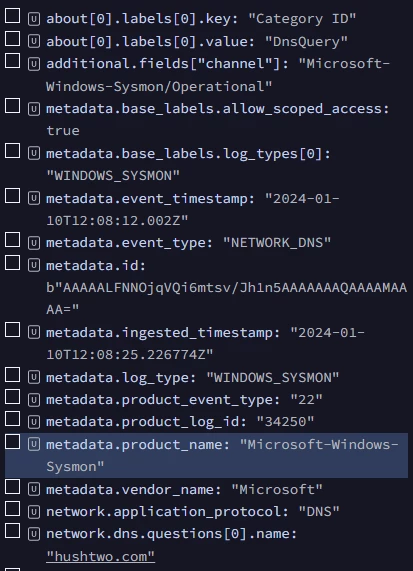The image size is (413, 571).
Task: Click the U icon next to additional.fields channel
Action: (x=34, y=64)
